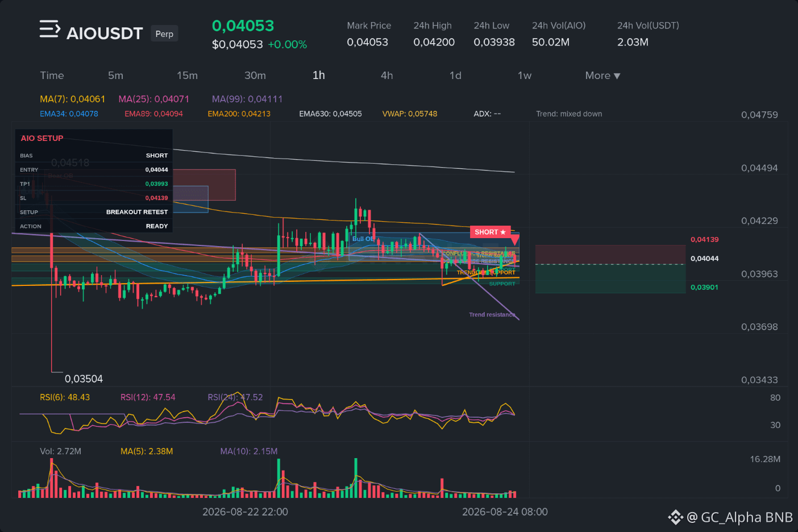Image resolution: width=798 pixels, height=532 pixels.
Task: Click the EMA630: 0,04505 label
Action: [x=330, y=114]
